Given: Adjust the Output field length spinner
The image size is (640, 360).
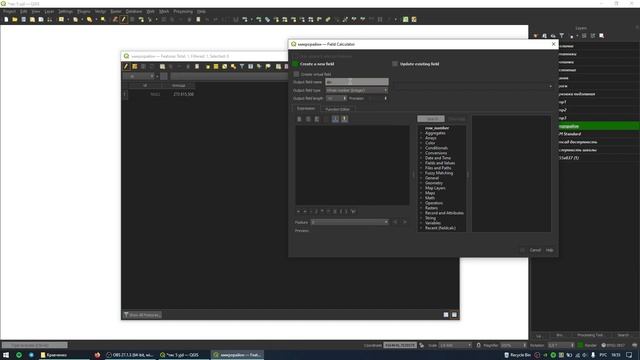Looking at the screenshot, I should (x=337, y=98).
